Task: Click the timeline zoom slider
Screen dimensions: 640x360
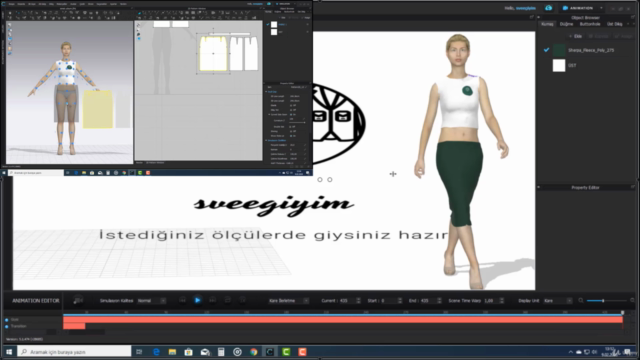Action: click(x=606, y=301)
